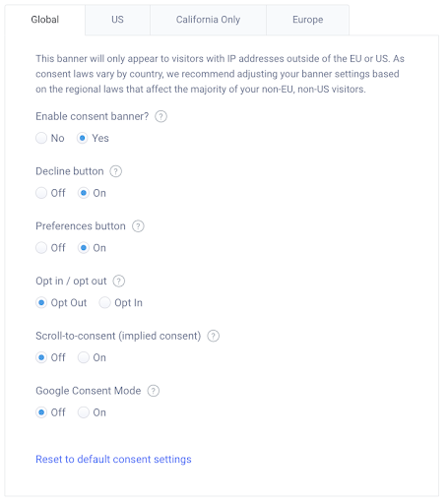This screenshot has height=504, width=448.
Task: Switch to the US tab
Action: click(117, 20)
